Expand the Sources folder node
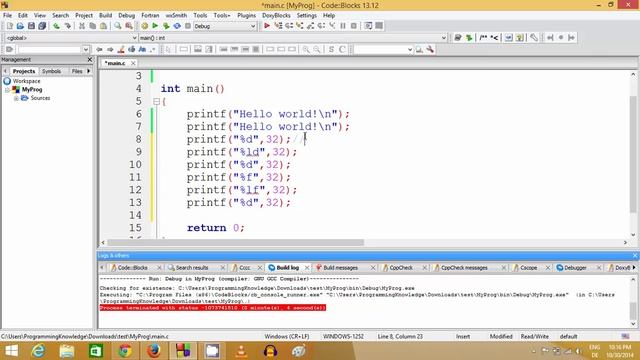Image resolution: width=640 pixels, height=360 pixels. coord(16,98)
